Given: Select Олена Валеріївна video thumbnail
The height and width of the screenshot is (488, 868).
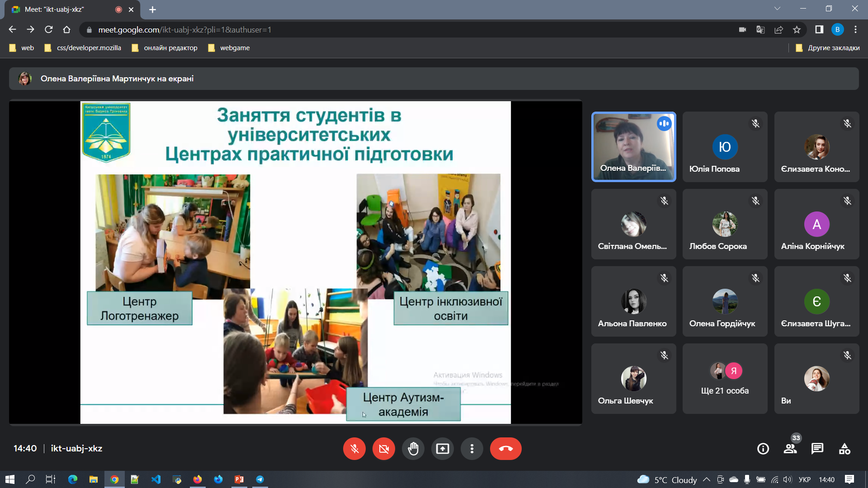Looking at the screenshot, I should [x=633, y=147].
